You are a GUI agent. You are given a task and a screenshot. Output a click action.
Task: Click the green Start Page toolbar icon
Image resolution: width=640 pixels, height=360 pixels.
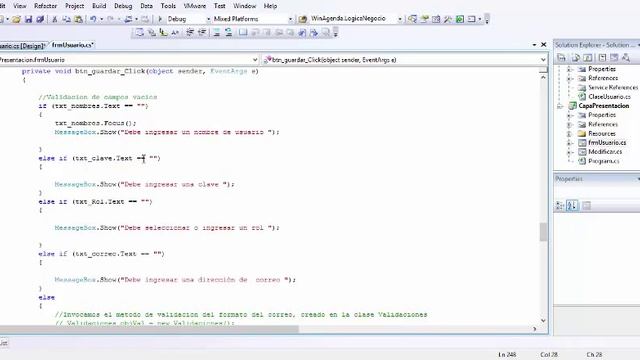click(460, 19)
